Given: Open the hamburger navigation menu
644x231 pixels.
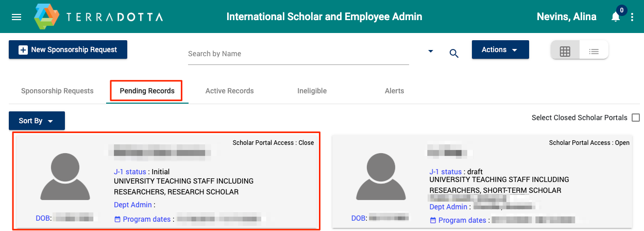Looking at the screenshot, I should pos(16,17).
